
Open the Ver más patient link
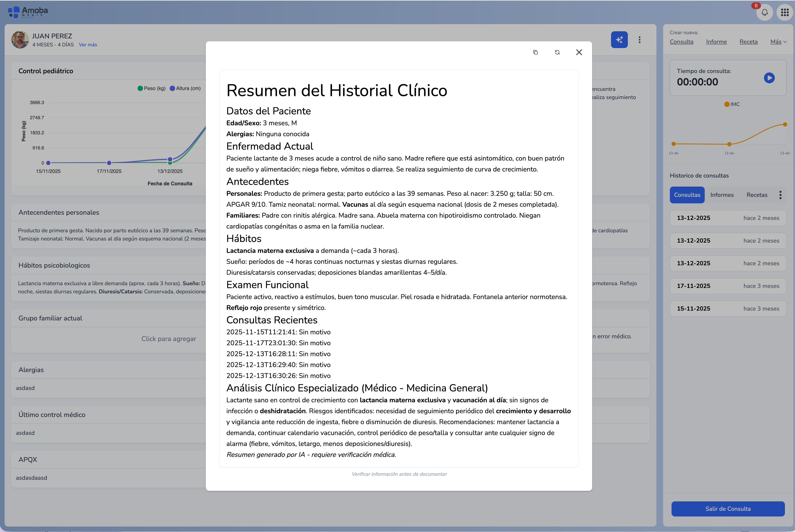click(88, 45)
